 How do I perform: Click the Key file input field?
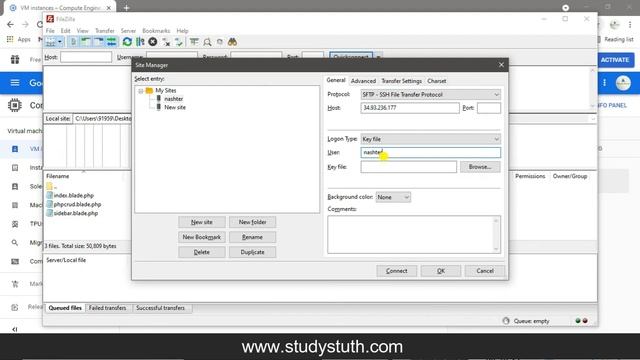(408, 167)
